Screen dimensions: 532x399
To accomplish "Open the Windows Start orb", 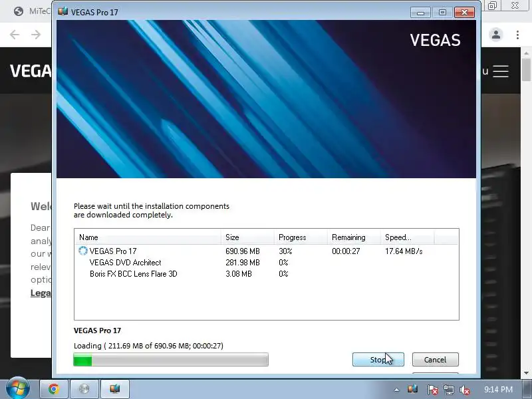I will pos(18,388).
